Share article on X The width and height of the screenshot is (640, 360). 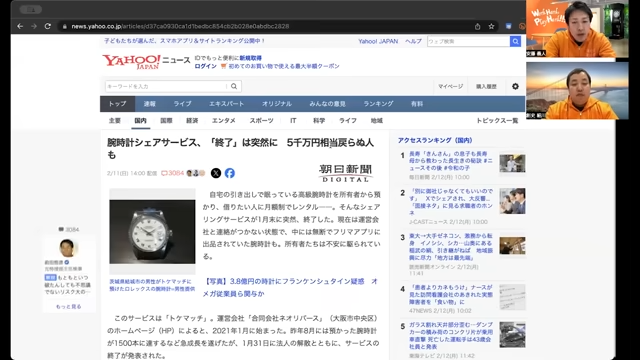(216, 173)
